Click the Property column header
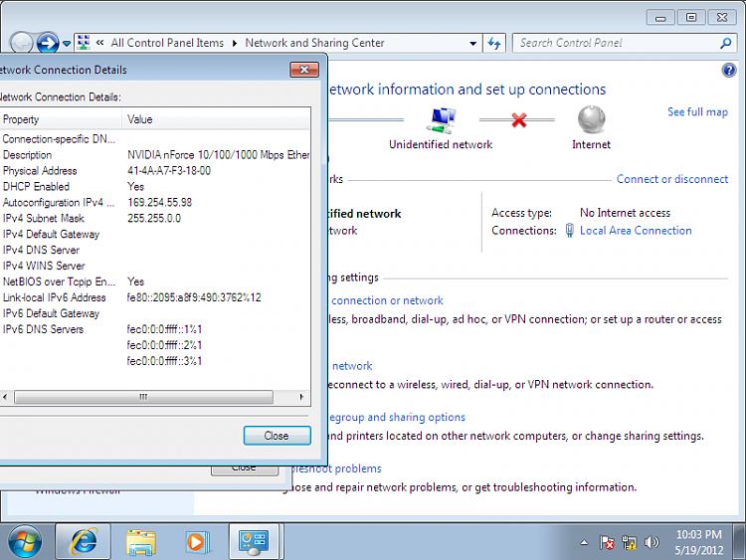Screen dimensions: 746x560 tap(61, 119)
